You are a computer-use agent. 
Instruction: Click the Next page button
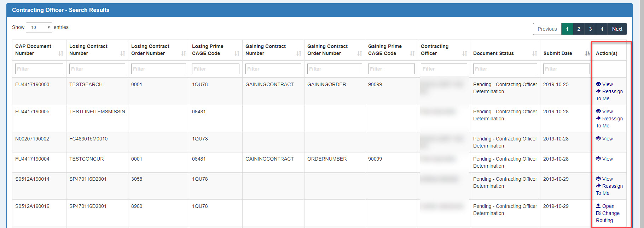(x=617, y=29)
